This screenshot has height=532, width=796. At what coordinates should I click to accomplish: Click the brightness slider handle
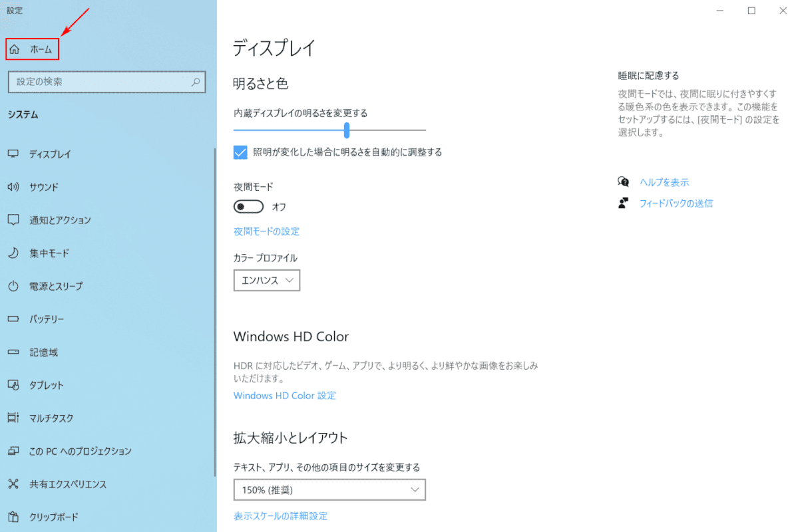point(347,130)
